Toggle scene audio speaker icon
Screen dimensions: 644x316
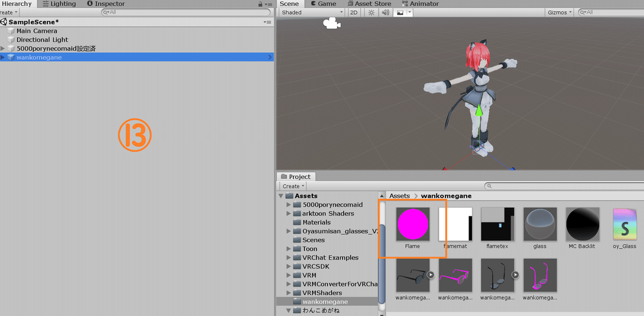click(385, 12)
